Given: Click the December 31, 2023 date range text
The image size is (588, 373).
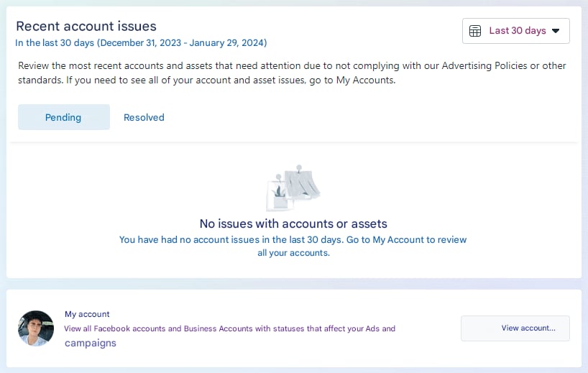Looking at the screenshot, I should (x=182, y=42).
